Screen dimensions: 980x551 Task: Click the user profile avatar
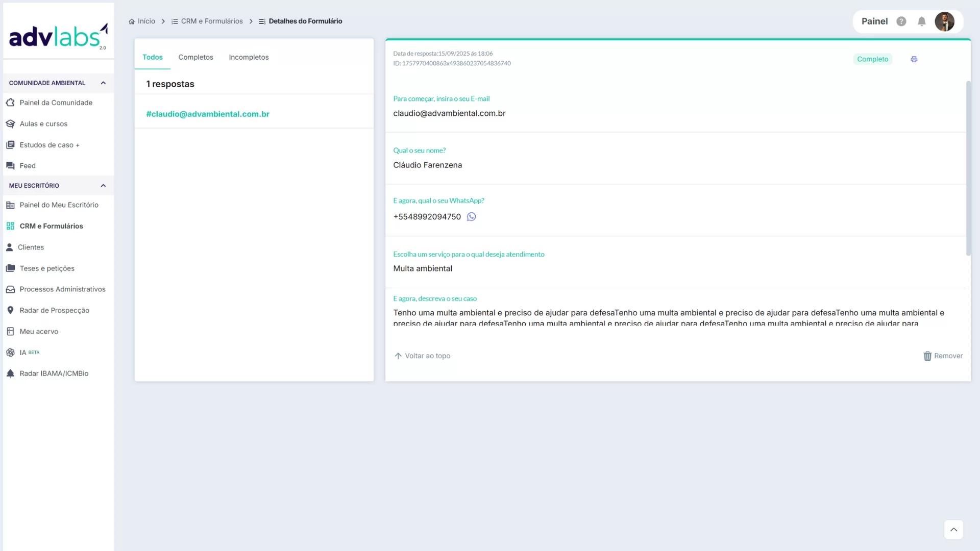tap(944, 21)
